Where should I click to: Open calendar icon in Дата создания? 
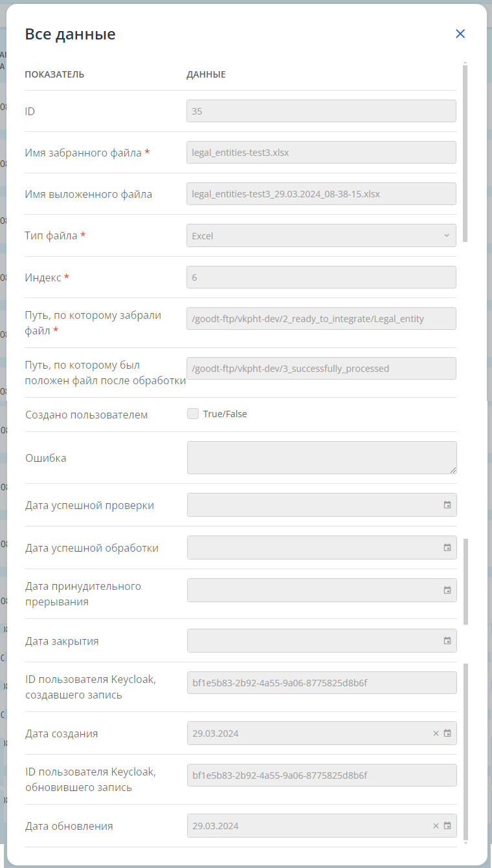click(x=447, y=733)
